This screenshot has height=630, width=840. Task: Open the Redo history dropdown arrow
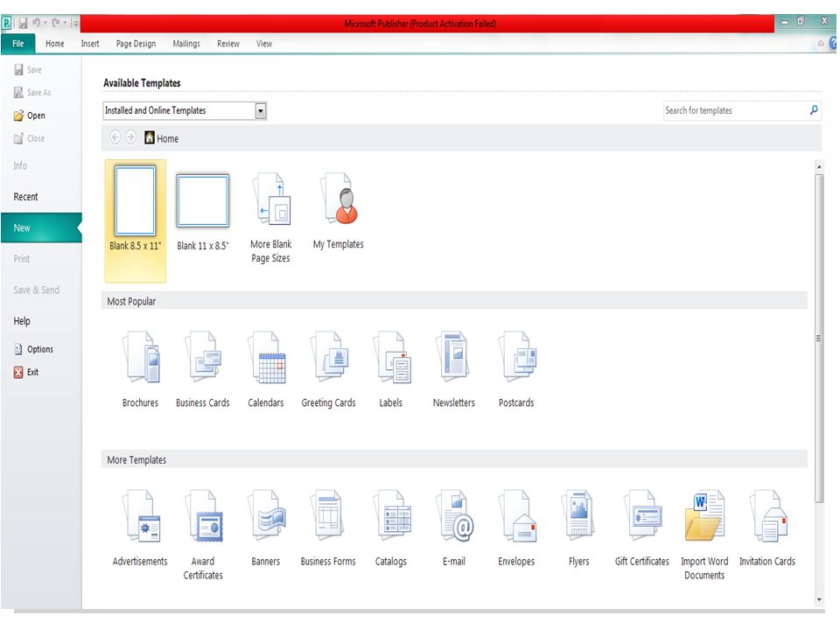(x=65, y=23)
